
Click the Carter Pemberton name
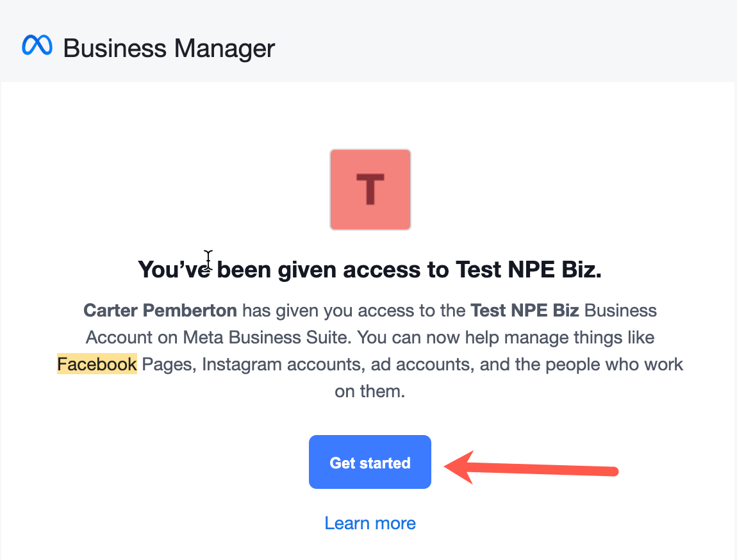(160, 311)
